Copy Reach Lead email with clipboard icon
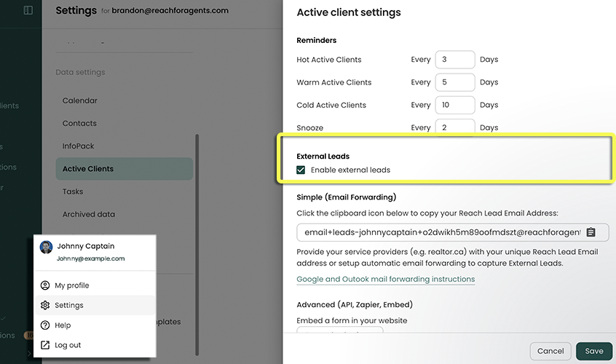The image size is (616, 364). pyautogui.click(x=591, y=232)
